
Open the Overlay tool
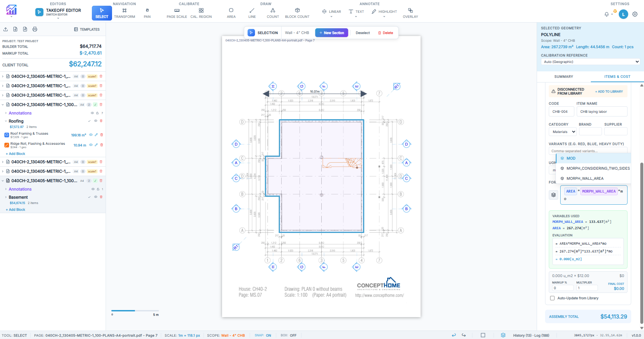410,13
